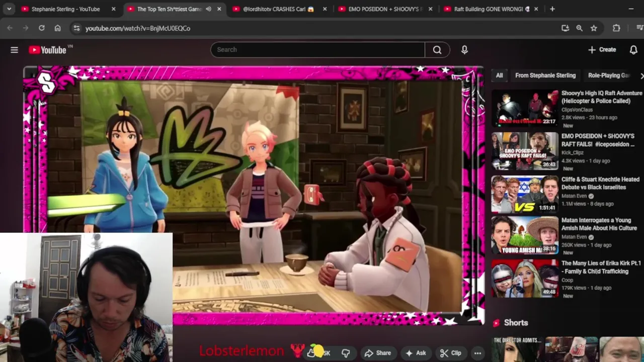Close the Stephanie Sterling tab
Viewport: 644px width, 362px height.
tap(113, 9)
